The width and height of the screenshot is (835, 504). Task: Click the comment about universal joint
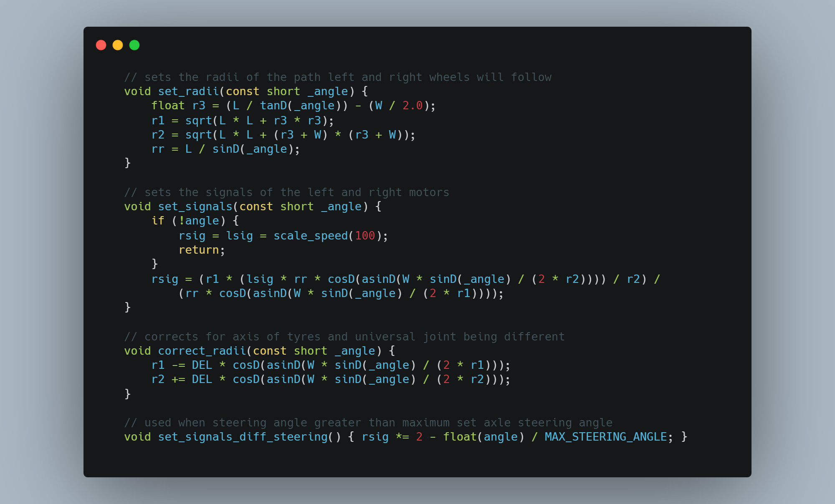344,337
